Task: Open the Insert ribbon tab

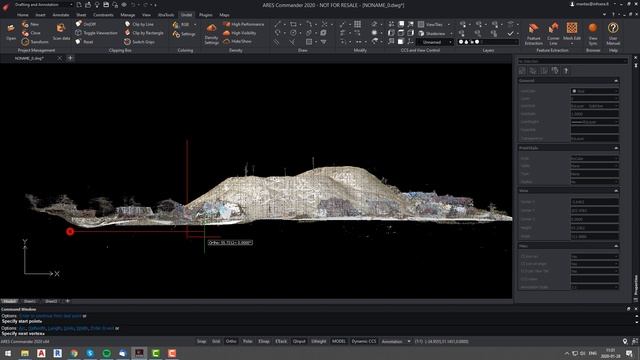Action: (x=40, y=15)
